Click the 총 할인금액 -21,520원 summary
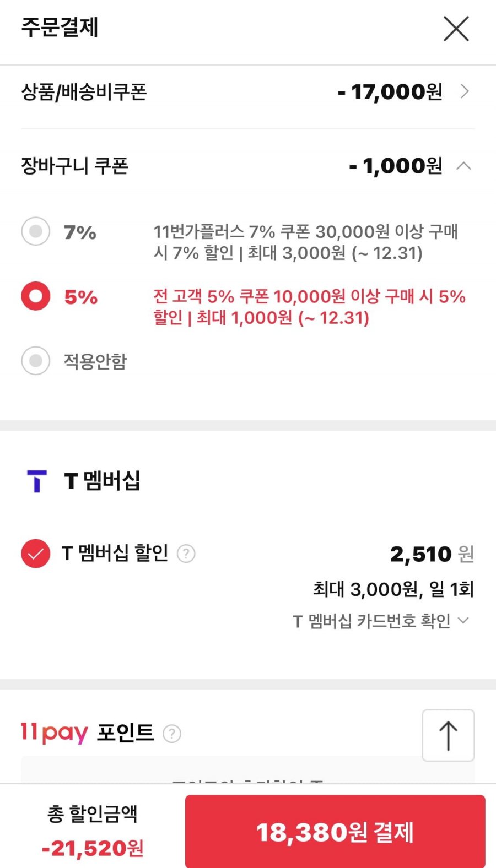496x868 pixels. (93, 832)
